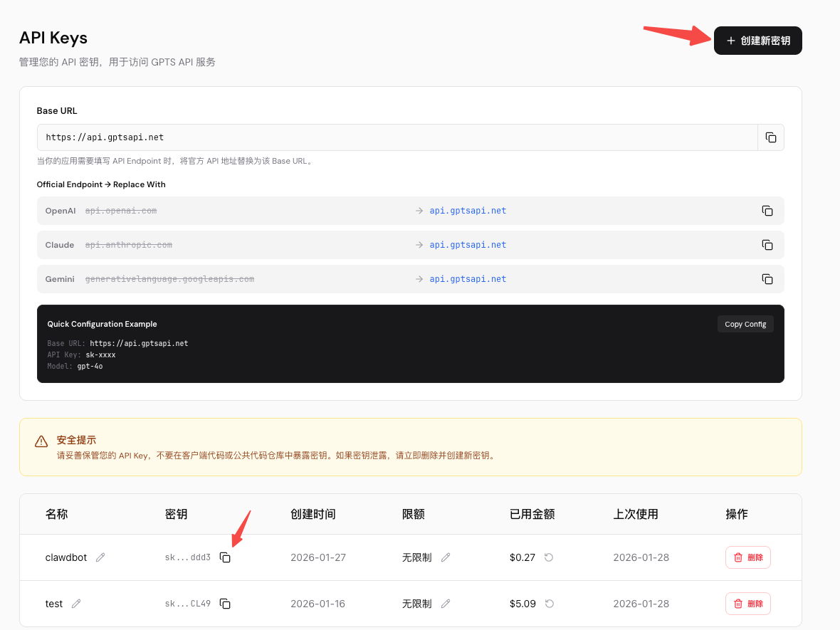Click the Official Endpoint → Replace With label
This screenshot has width=840, height=630.
[101, 184]
